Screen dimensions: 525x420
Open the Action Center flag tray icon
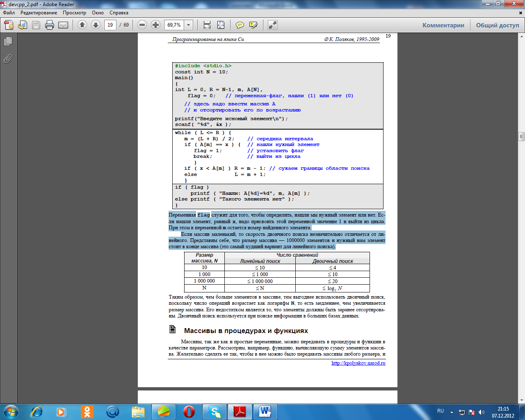pyautogui.click(x=472, y=412)
